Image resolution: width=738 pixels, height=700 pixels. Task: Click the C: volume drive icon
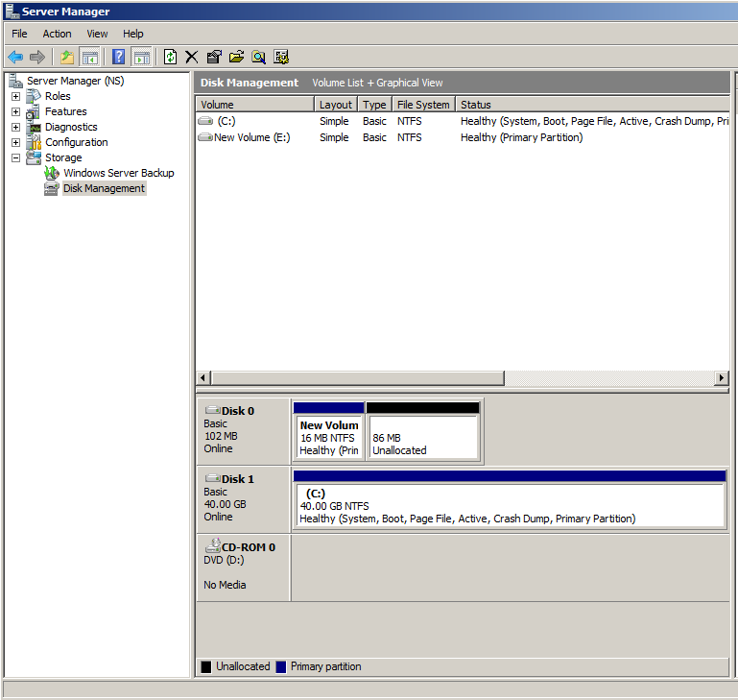pos(205,121)
